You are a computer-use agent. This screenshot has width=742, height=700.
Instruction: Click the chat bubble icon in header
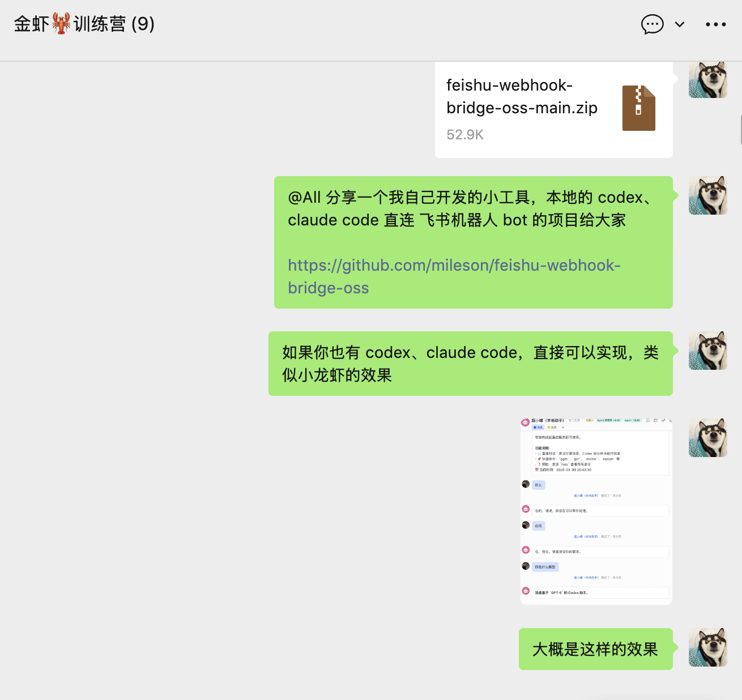point(652,24)
